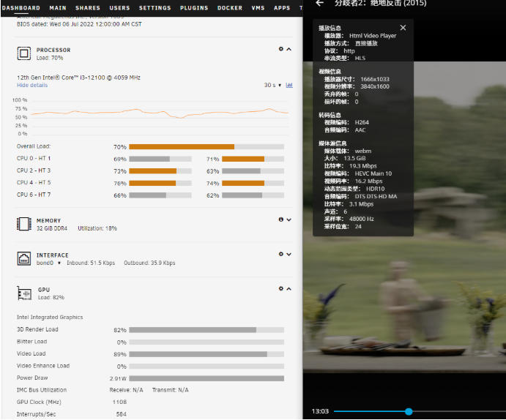Open Memory info icon
The width and height of the screenshot is (506, 420).
point(280,220)
